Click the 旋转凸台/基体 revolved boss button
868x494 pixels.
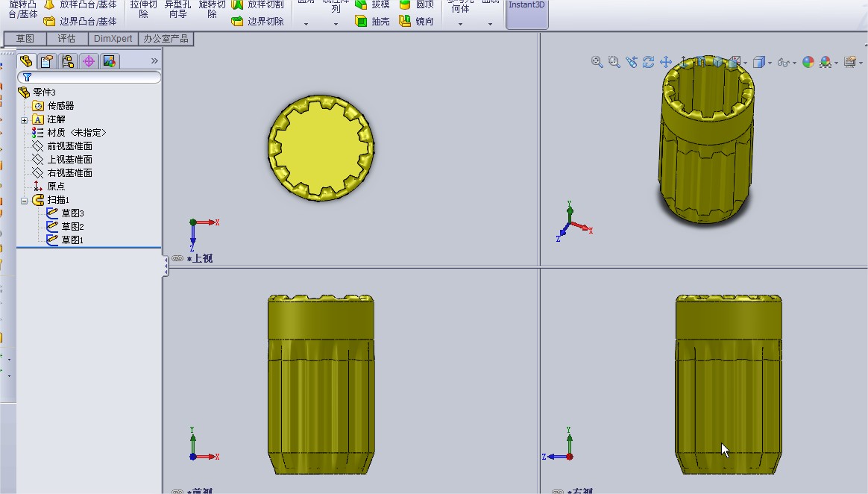(22, 10)
